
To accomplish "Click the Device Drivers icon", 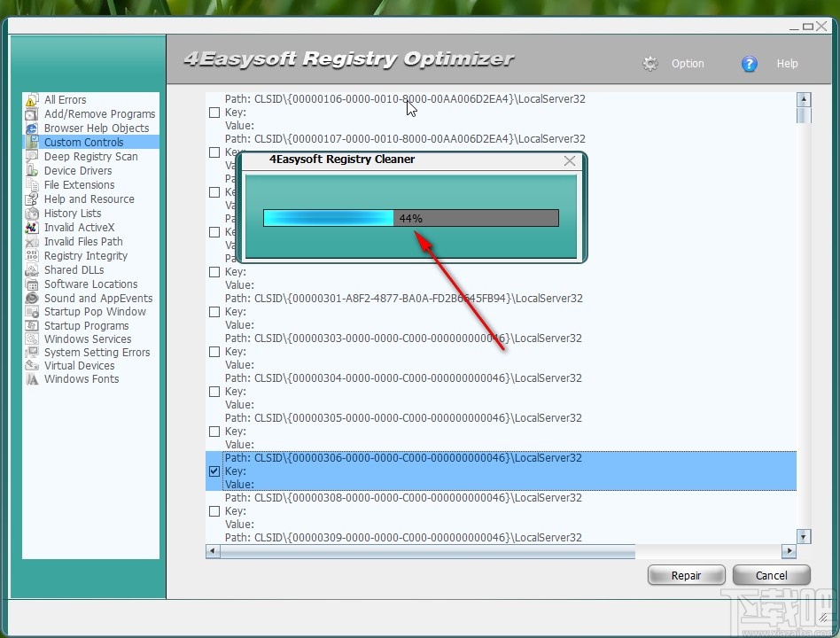I will pos(32,171).
